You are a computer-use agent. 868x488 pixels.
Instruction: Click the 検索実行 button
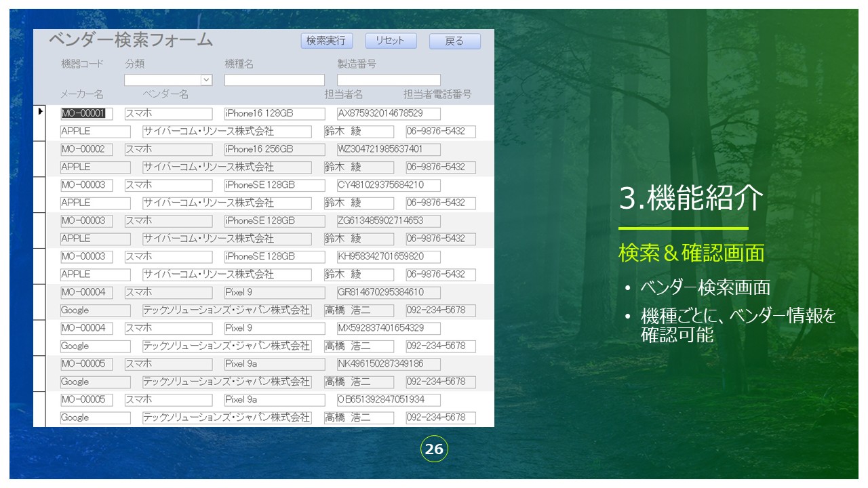[x=327, y=41]
